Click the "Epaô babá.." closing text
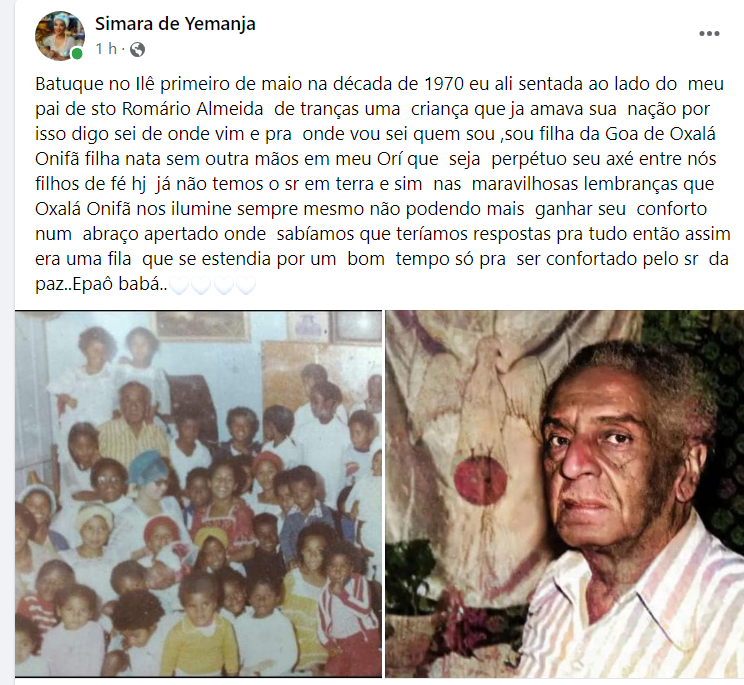 101,284
